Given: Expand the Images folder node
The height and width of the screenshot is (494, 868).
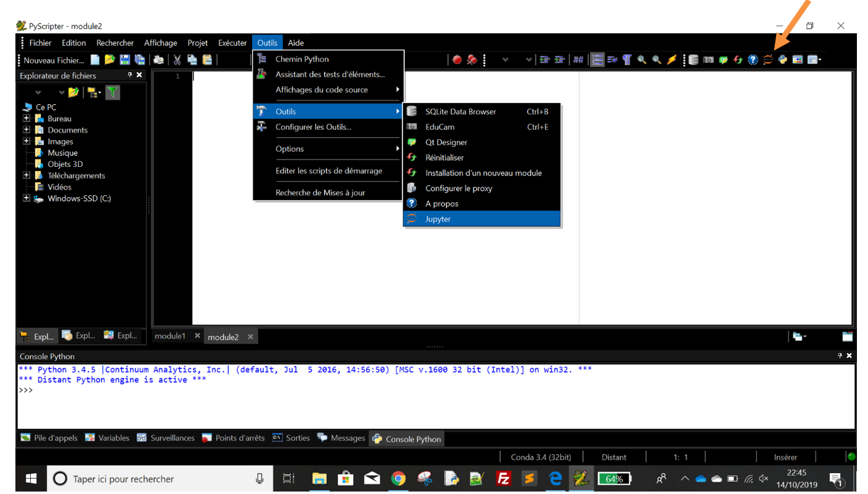Looking at the screenshot, I should click(27, 141).
